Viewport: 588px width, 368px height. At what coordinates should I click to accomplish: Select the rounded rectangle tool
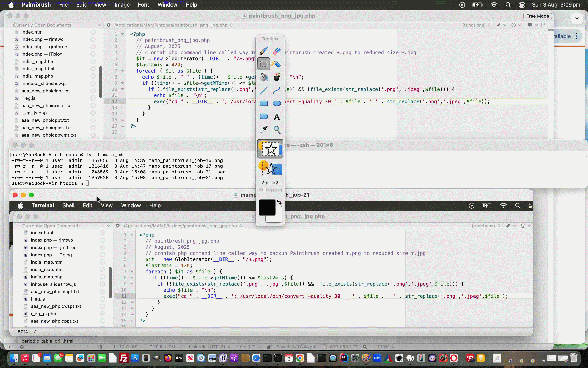[x=264, y=117]
